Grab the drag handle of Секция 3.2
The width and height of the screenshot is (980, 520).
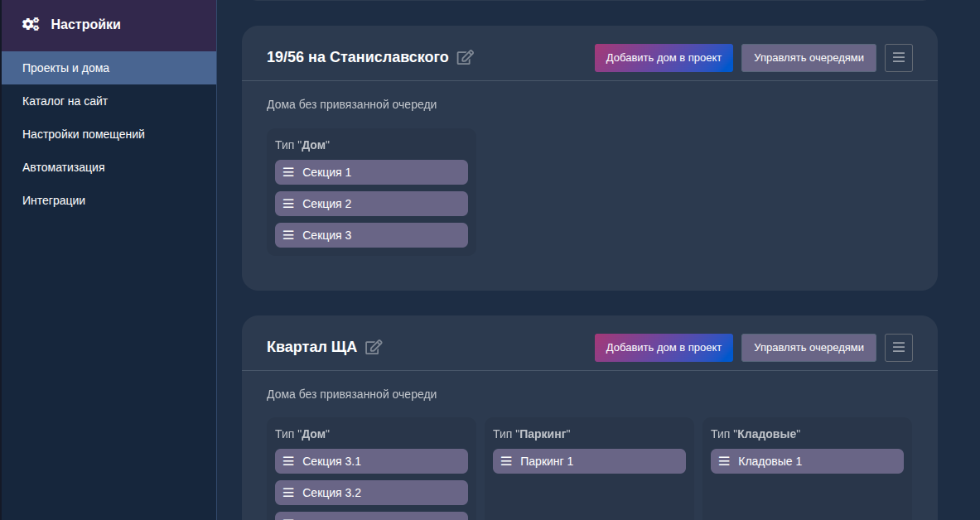coord(288,493)
